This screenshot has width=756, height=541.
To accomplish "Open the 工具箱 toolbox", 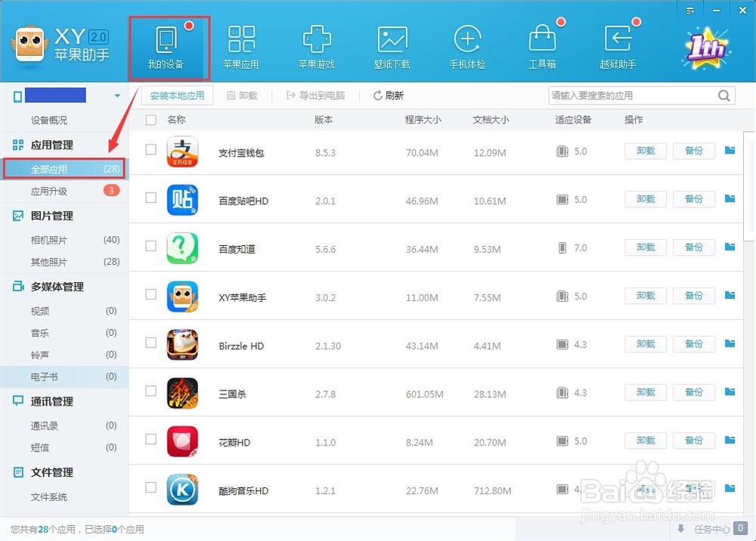I will (x=542, y=48).
